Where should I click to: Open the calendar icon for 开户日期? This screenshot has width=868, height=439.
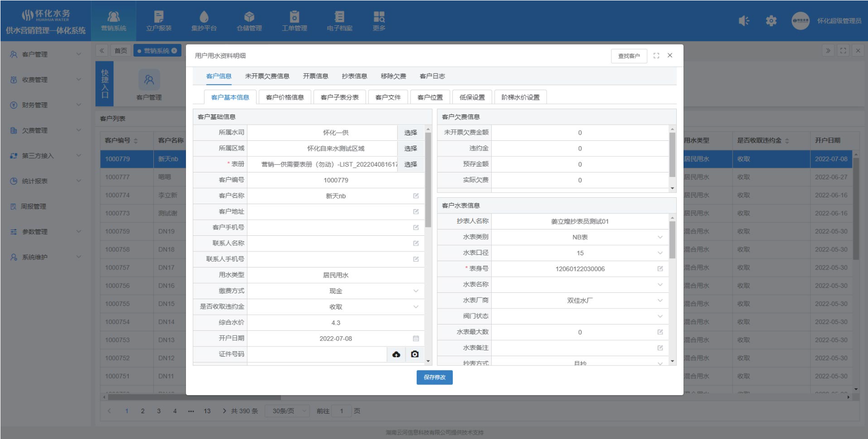(416, 338)
